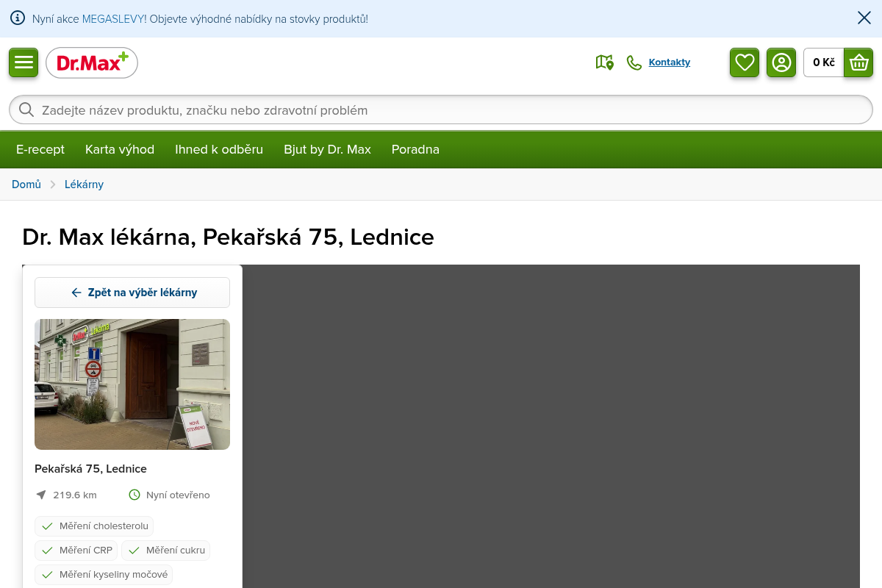This screenshot has height=588, width=882.
Task: Click the magnifier search icon
Action: tap(26, 110)
